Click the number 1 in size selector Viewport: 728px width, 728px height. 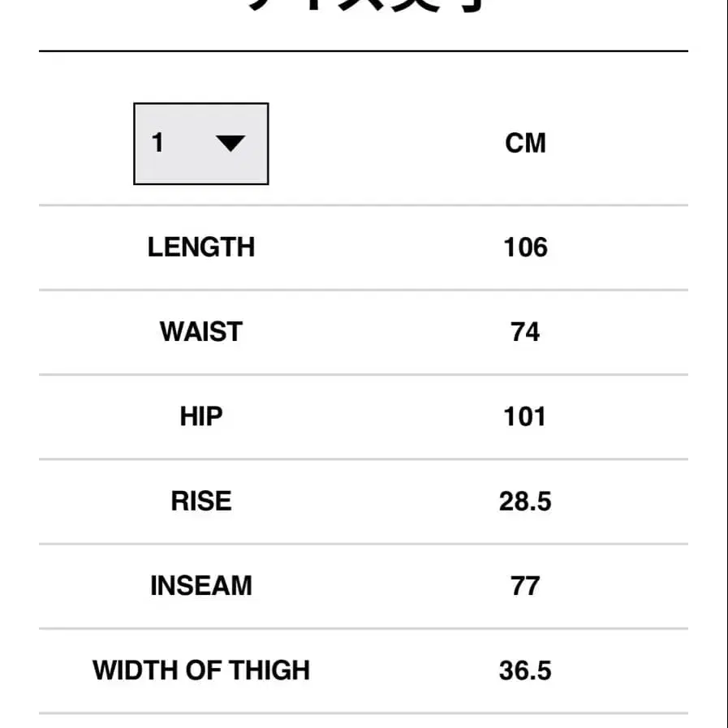(x=157, y=143)
